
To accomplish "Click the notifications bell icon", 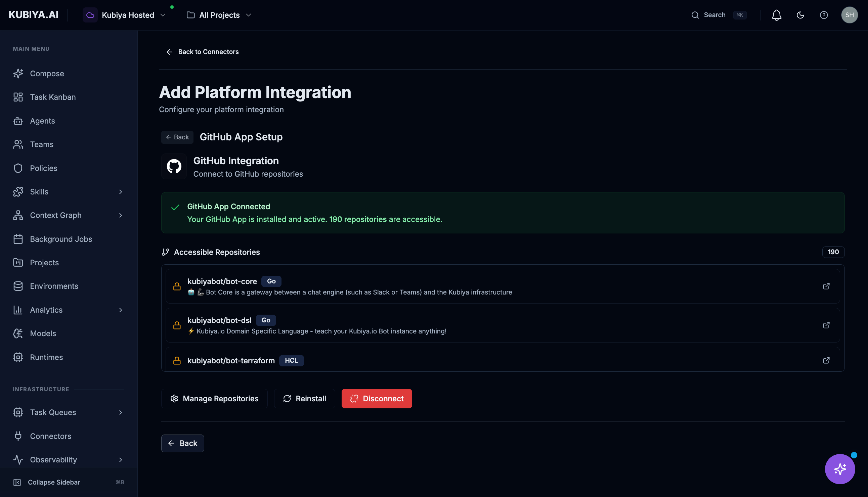I will tap(776, 15).
